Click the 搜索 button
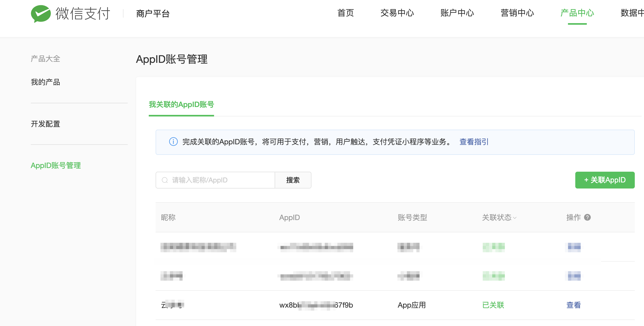Image resolution: width=644 pixels, height=326 pixels. pyautogui.click(x=293, y=180)
